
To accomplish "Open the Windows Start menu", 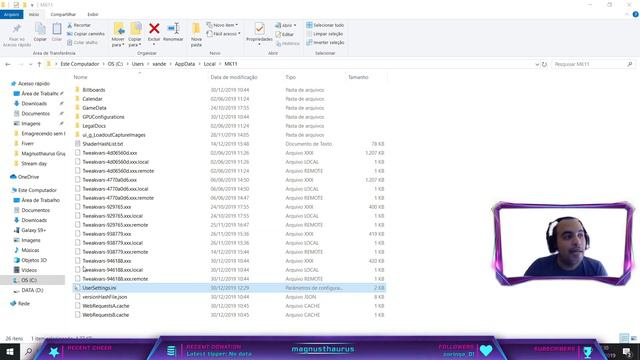I will click(x=9, y=351).
